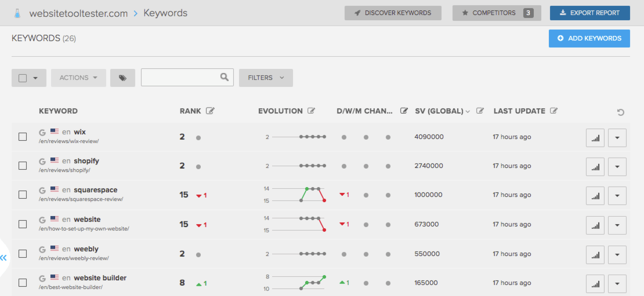Click Keywords breadcrumb label
This screenshot has height=296, width=644.
pyautogui.click(x=165, y=13)
